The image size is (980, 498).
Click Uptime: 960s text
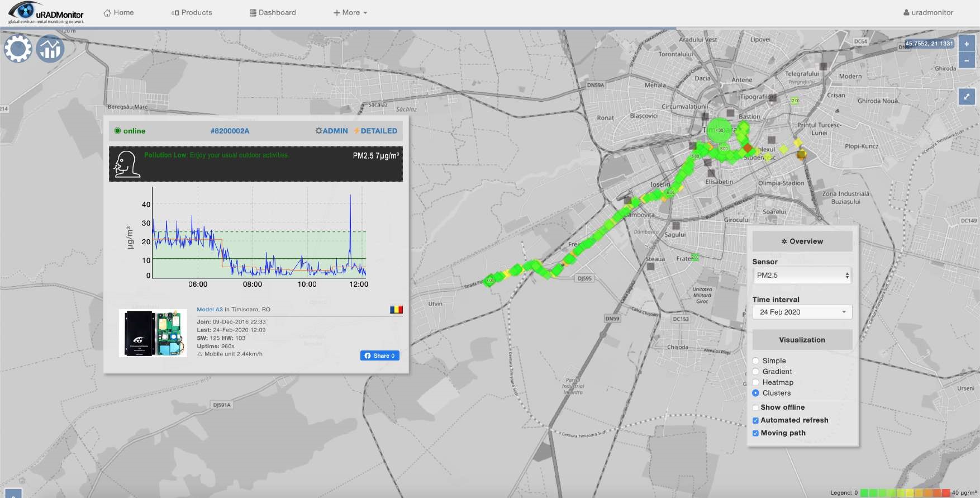click(216, 347)
